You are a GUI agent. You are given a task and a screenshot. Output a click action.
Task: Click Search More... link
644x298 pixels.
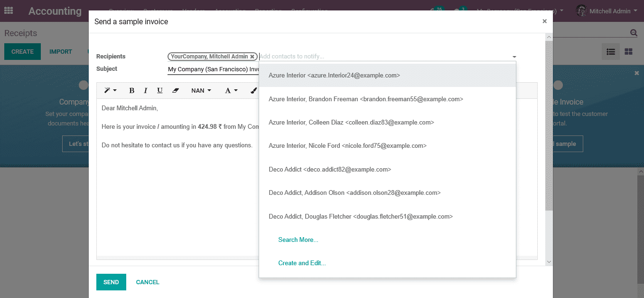click(298, 240)
